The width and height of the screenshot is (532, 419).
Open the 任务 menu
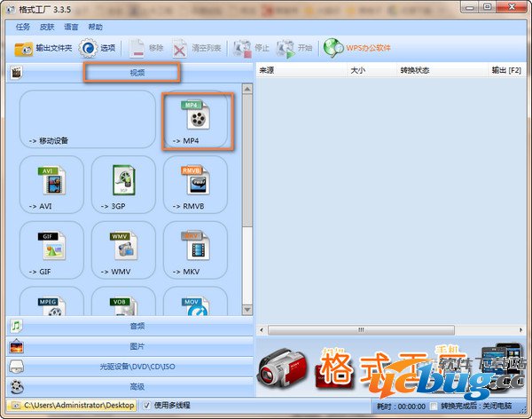[x=23, y=27]
